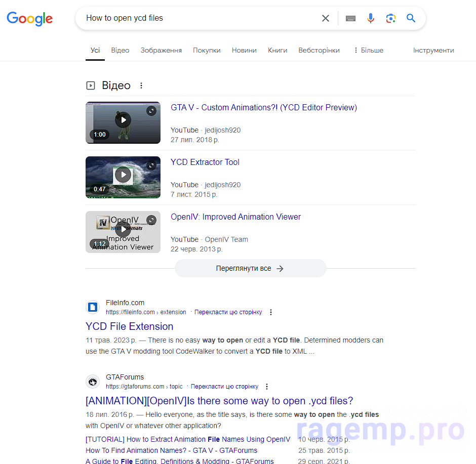Click the OpenIV Improved Animation Viewer thumbnail

[123, 232]
